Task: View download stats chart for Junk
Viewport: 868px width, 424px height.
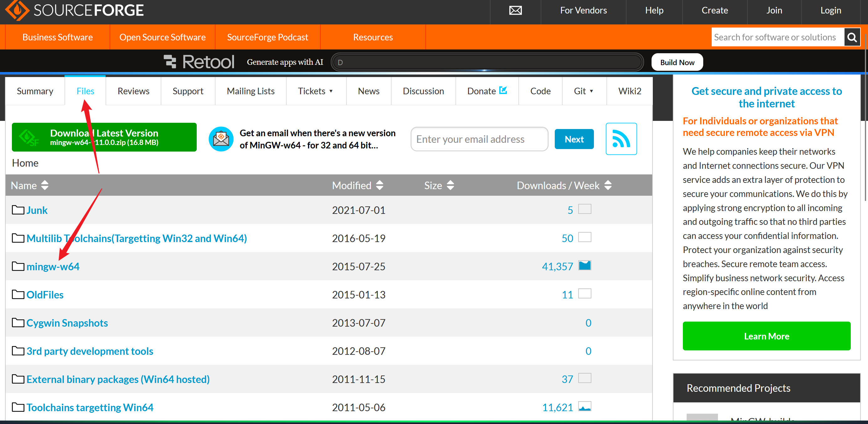Action: pos(585,209)
